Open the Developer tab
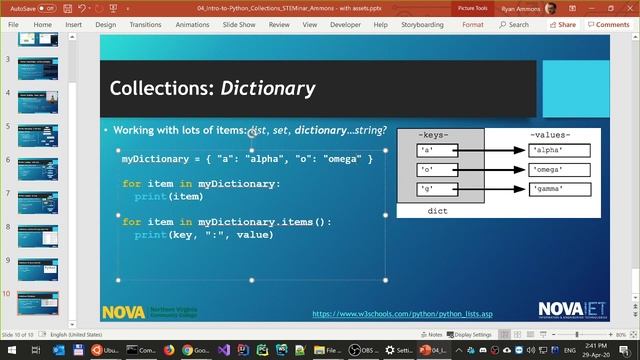 coord(345,24)
